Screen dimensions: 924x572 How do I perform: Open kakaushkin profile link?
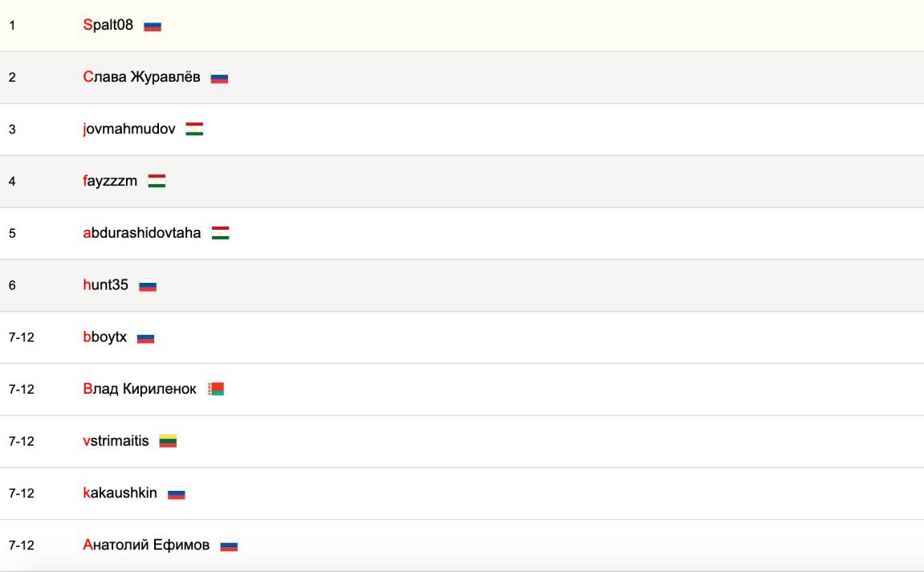click(x=120, y=492)
